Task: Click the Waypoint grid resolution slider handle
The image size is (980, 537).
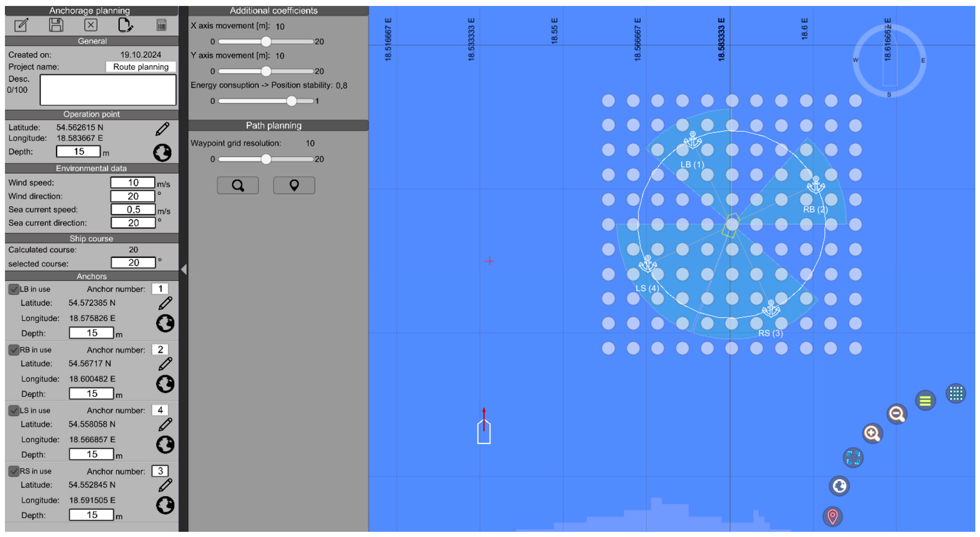Action: (x=266, y=159)
